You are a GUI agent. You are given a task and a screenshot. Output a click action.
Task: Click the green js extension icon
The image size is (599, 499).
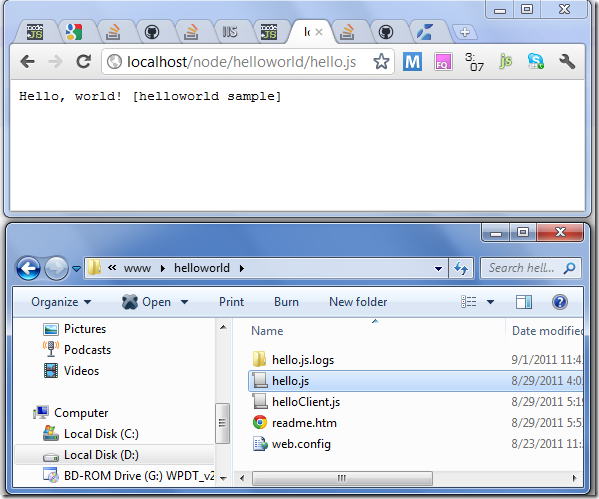coord(505,61)
